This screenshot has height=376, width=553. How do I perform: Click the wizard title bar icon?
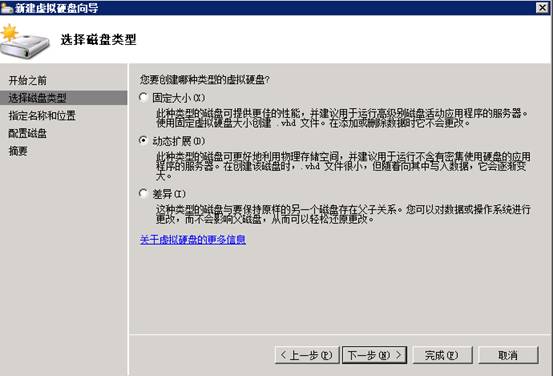tap(7, 7)
